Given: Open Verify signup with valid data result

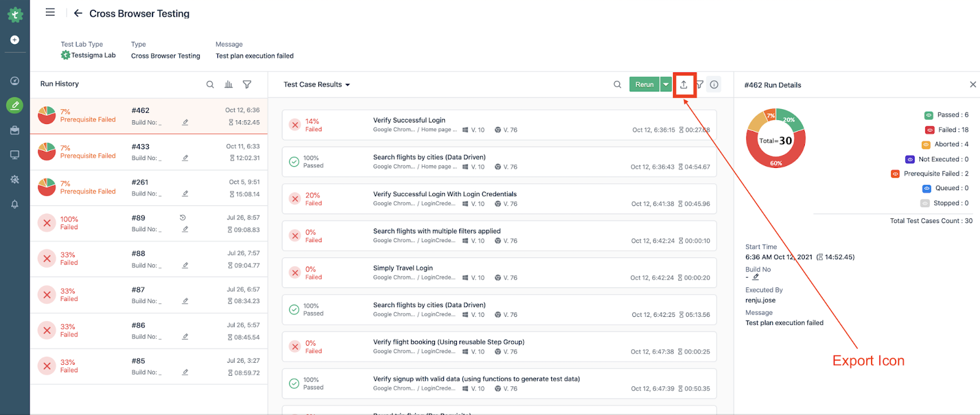Looking at the screenshot, I should pos(499,384).
